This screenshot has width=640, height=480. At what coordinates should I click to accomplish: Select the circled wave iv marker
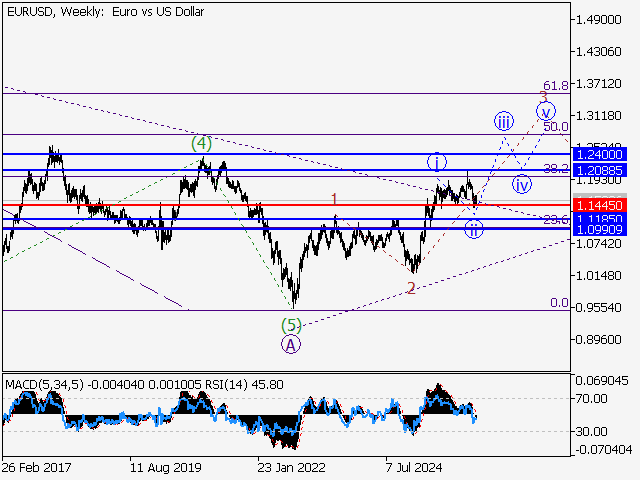coord(522,184)
